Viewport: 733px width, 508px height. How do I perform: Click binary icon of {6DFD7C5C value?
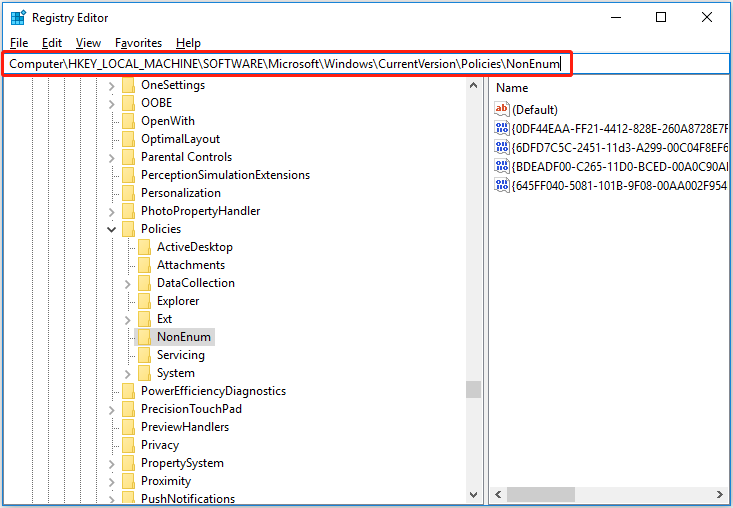tap(502, 148)
